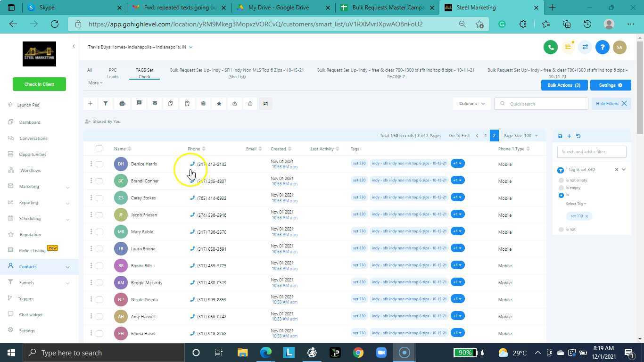Click the send email envelope icon
This screenshot has width=644, height=362.
[155, 104]
